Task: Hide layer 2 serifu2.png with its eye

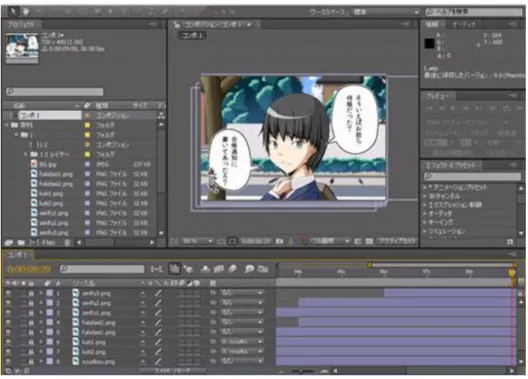Action: click(8, 303)
